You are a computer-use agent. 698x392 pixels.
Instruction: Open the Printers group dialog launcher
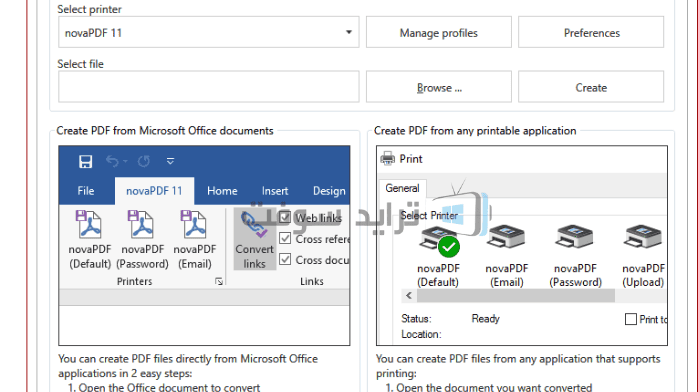click(x=219, y=281)
